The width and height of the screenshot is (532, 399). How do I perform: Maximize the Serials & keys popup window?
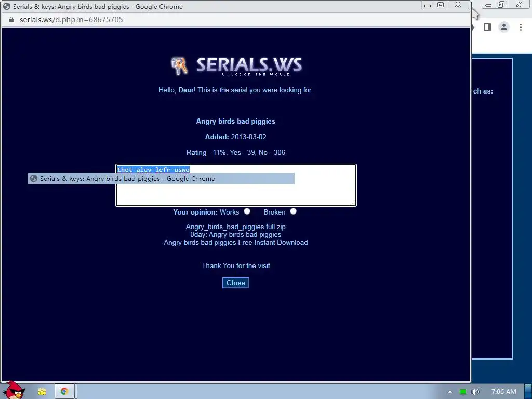coord(441,5)
